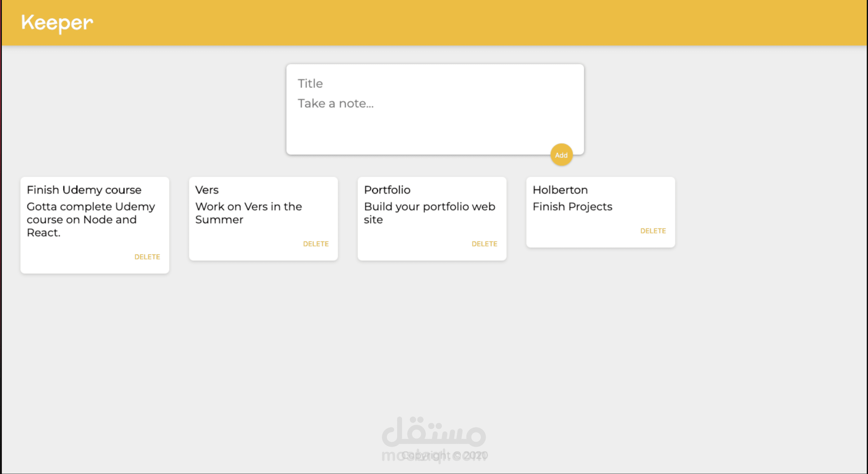Click the Work on Vers in the Summer text
Screen dimensions: 868x474
tap(248, 213)
